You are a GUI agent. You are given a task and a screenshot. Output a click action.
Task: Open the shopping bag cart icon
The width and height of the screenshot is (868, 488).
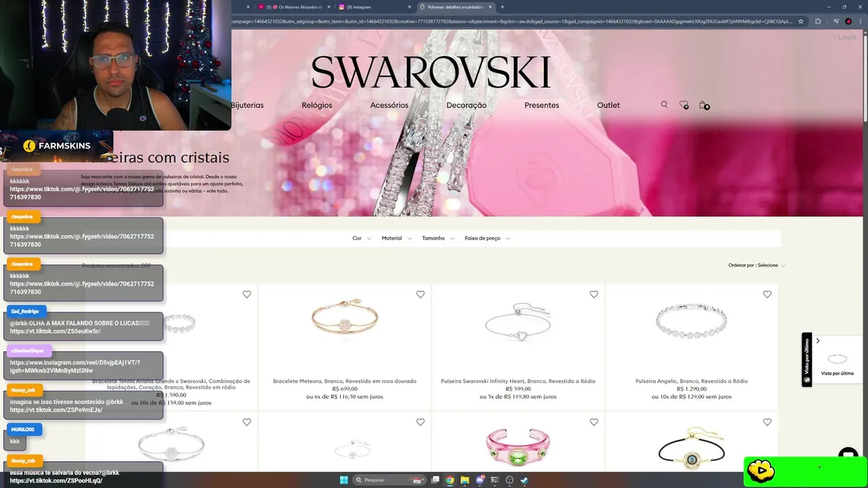[x=703, y=105]
